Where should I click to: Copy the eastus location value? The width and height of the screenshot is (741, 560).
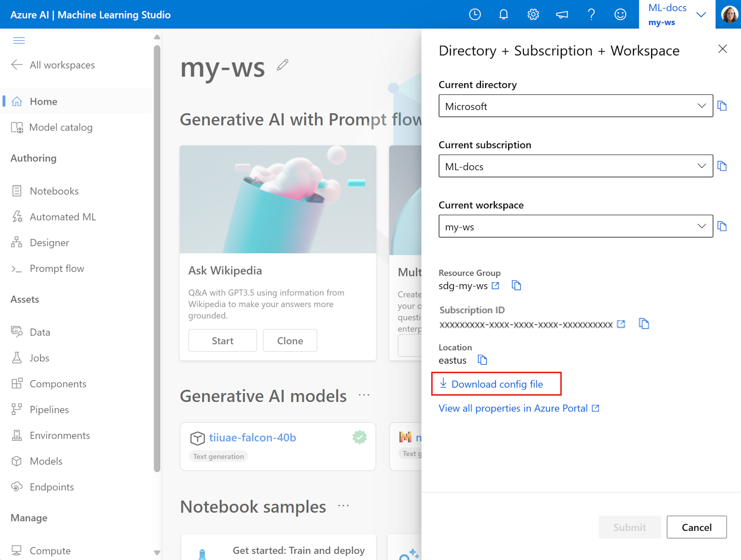[x=482, y=360]
